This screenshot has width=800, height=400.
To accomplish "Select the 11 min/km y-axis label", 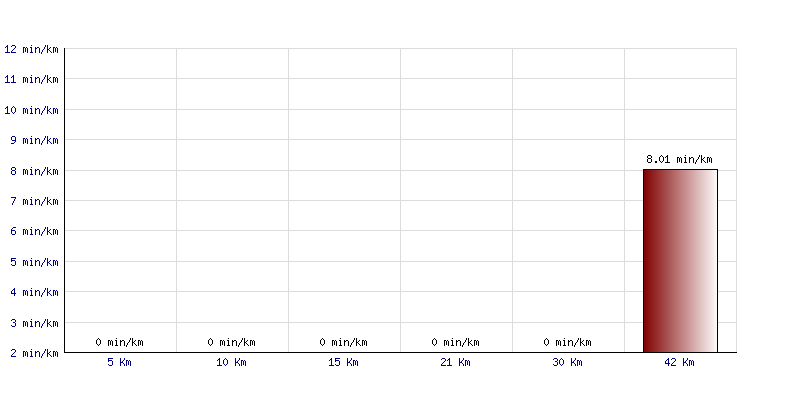I will (31, 80).
